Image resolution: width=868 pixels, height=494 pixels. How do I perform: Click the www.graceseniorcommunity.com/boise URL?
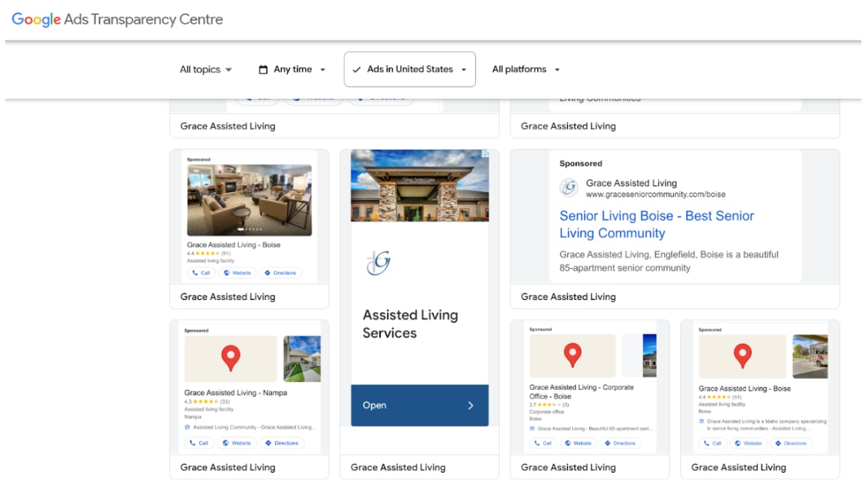coord(656,195)
